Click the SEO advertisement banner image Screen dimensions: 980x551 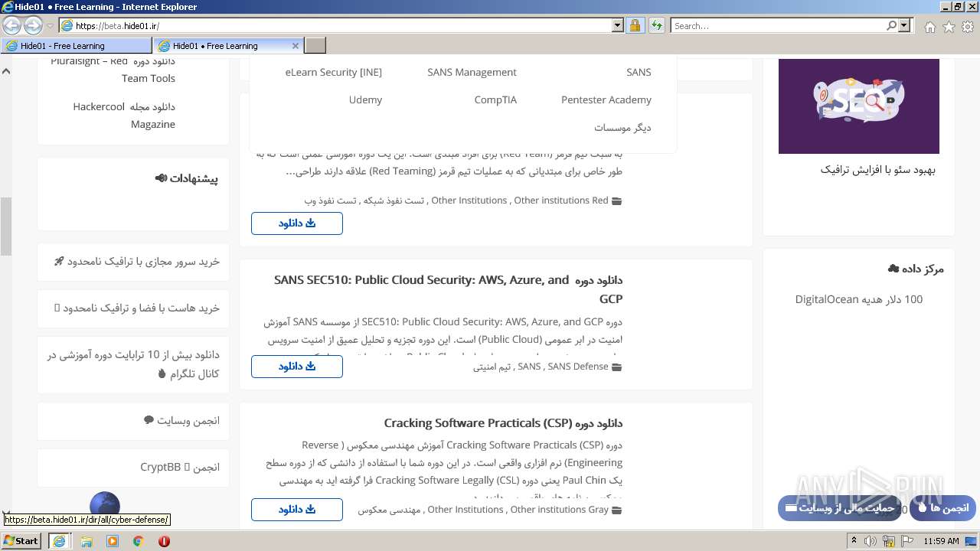(859, 106)
